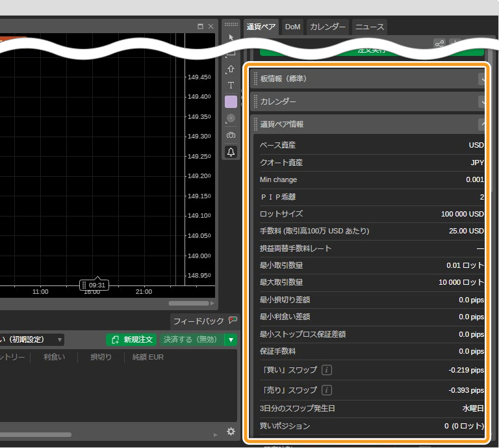Click the 11:00 time axis label
This screenshot has height=448, width=499.
point(40,292)
